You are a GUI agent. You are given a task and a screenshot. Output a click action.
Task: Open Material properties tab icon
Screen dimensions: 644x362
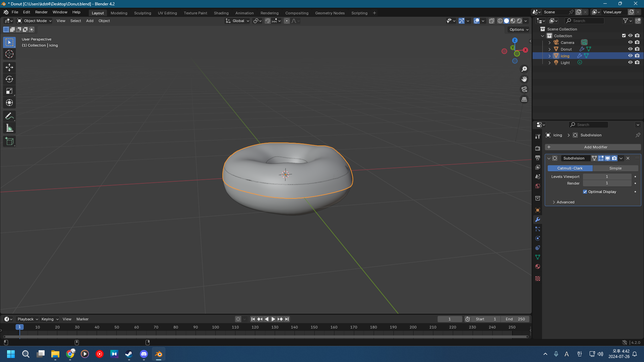click(538, 266)
